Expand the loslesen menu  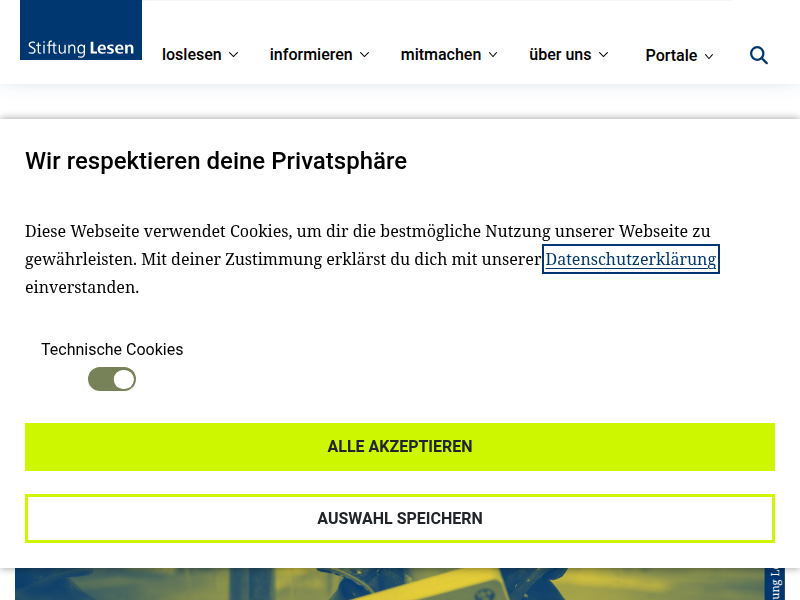point(200,55)
